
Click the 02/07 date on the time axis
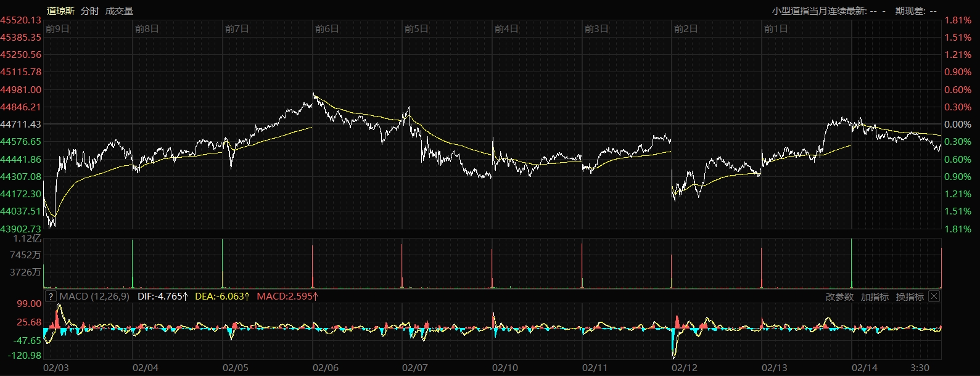click(414, 368)
